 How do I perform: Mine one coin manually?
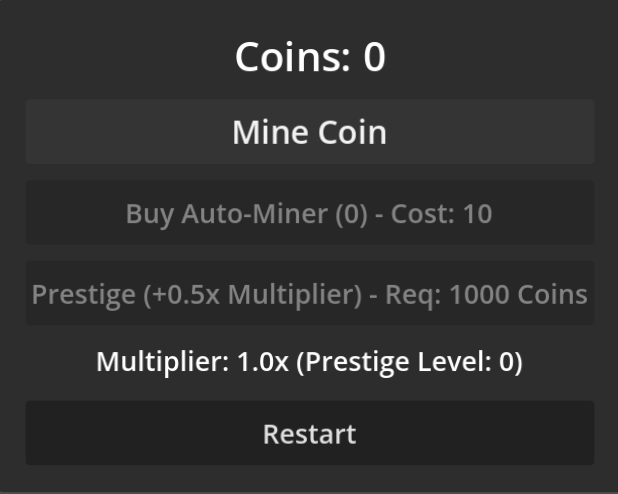pyautogui.click(x=310, y=132)
